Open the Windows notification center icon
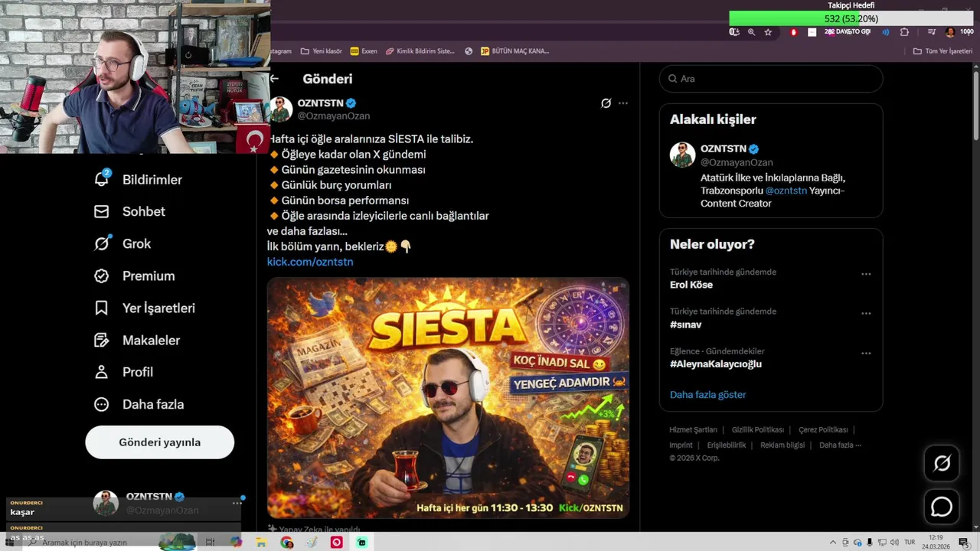This screenshot has width=980, height=551. coord(964,542)
